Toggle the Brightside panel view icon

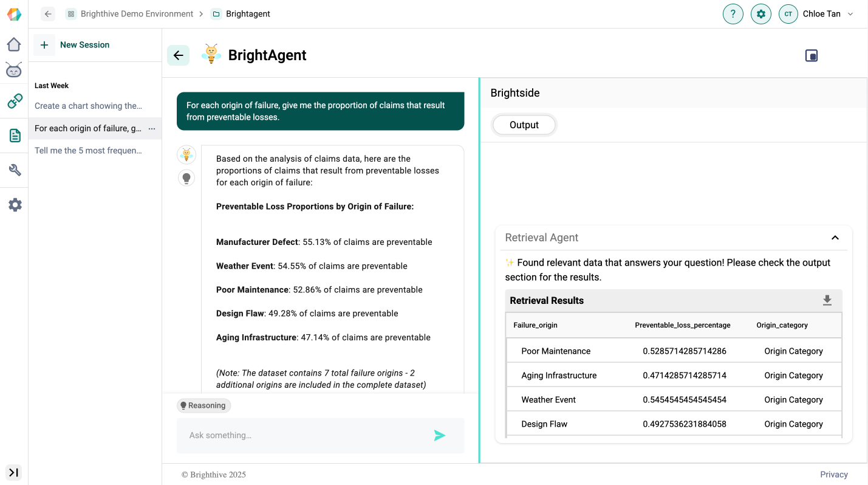click(811, 56)
